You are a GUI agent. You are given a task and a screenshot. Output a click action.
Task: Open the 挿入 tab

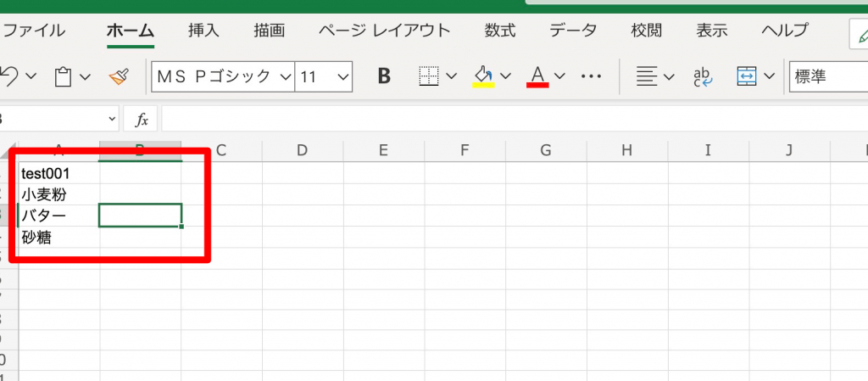pyautogui.click(x=203, y=31)
